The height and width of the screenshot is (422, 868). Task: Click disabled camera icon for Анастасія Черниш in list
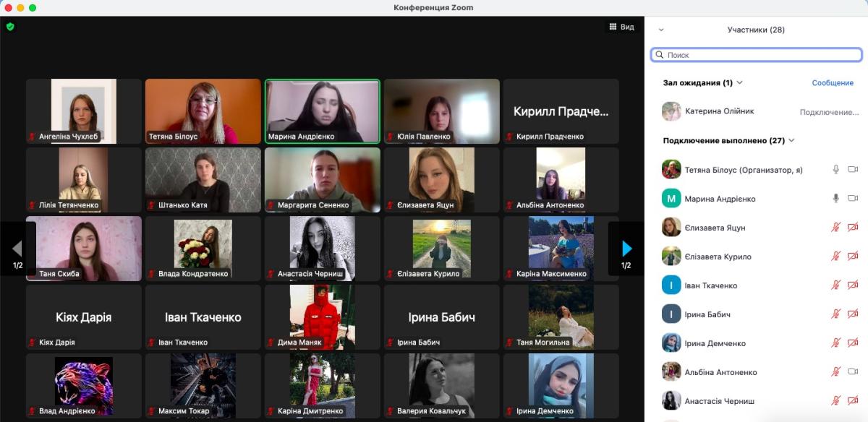[x=853, y=401]
